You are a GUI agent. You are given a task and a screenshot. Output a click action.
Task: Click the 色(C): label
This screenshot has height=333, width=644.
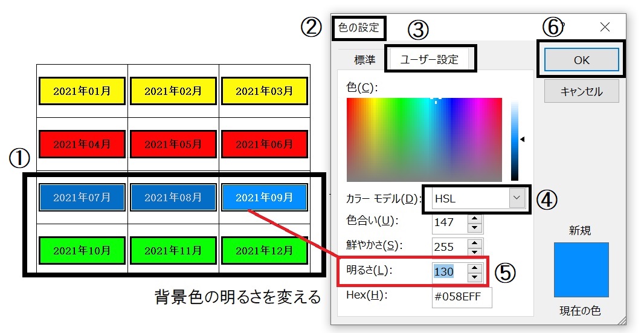click(362, 88)
